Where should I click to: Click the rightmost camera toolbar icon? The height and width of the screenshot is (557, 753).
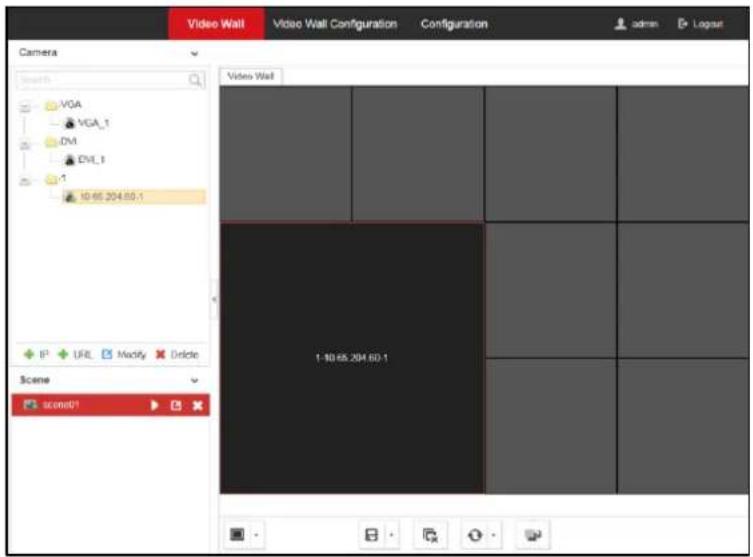click(x=533, y=535)
